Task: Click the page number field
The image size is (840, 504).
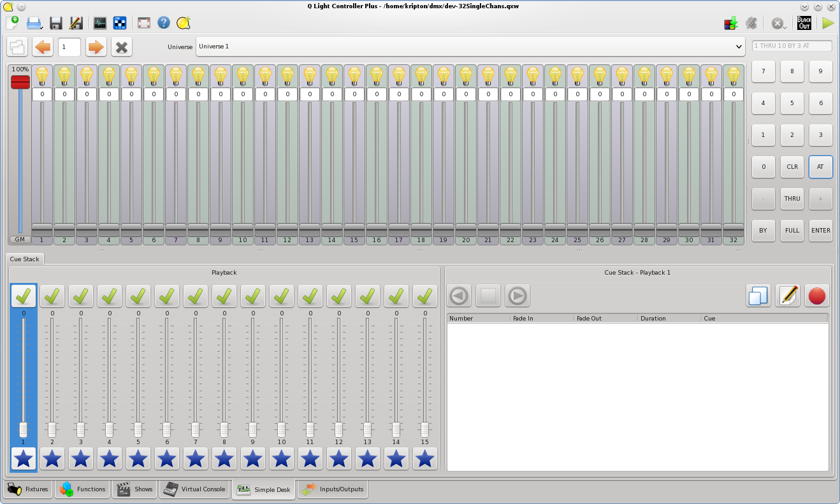Action: [69, 47]
